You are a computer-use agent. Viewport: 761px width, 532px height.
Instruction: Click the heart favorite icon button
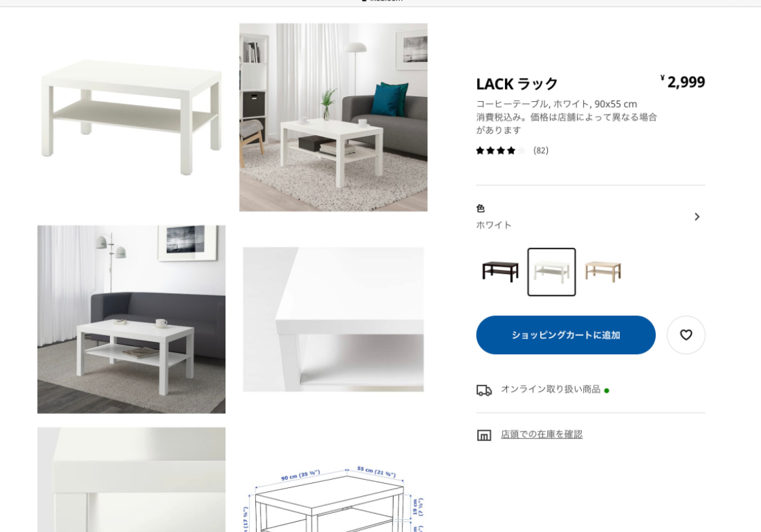click(685, 335)
